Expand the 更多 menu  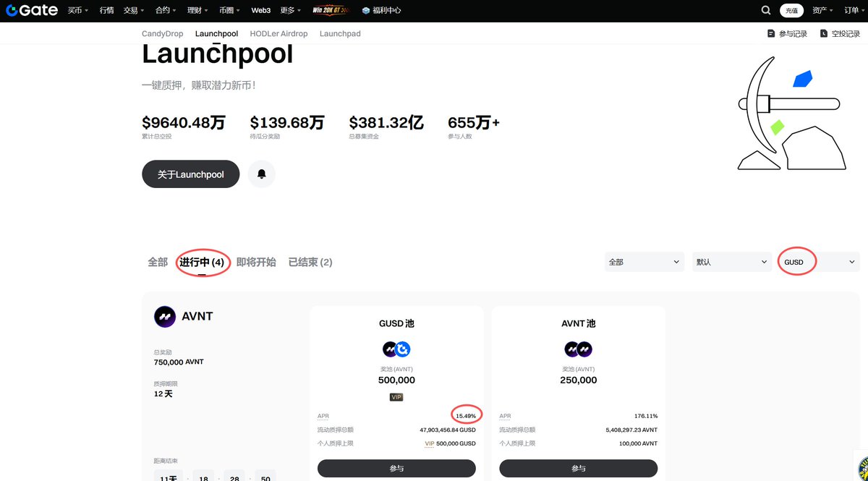292,11
